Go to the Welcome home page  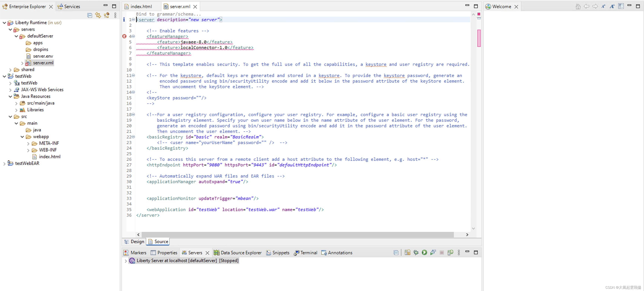pos(578,7)
